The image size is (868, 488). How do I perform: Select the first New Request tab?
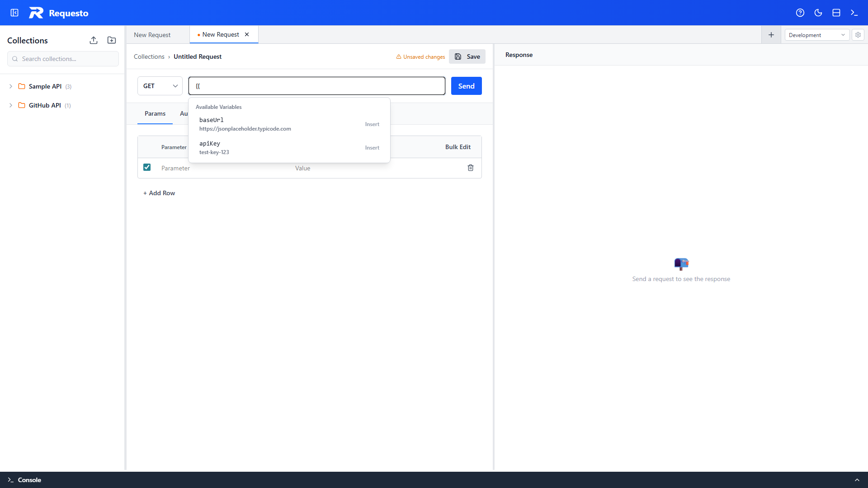click(x=152, y=34)
